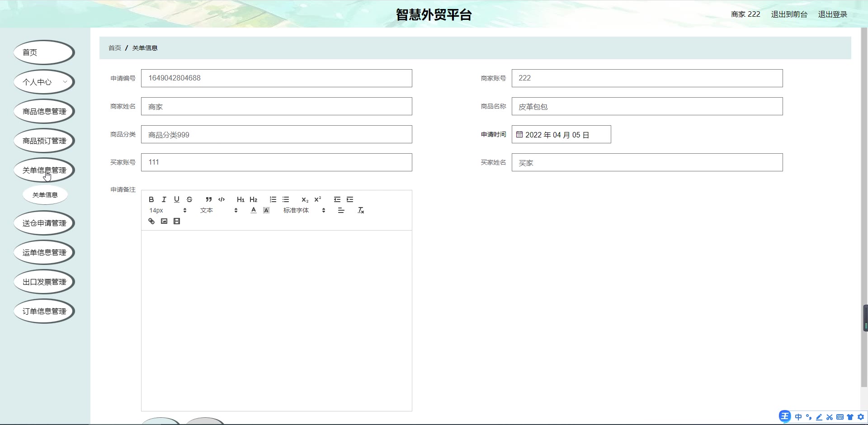Select the 关单信息 submenu item
Screen dimensions: 868x425
pos(45,195)
